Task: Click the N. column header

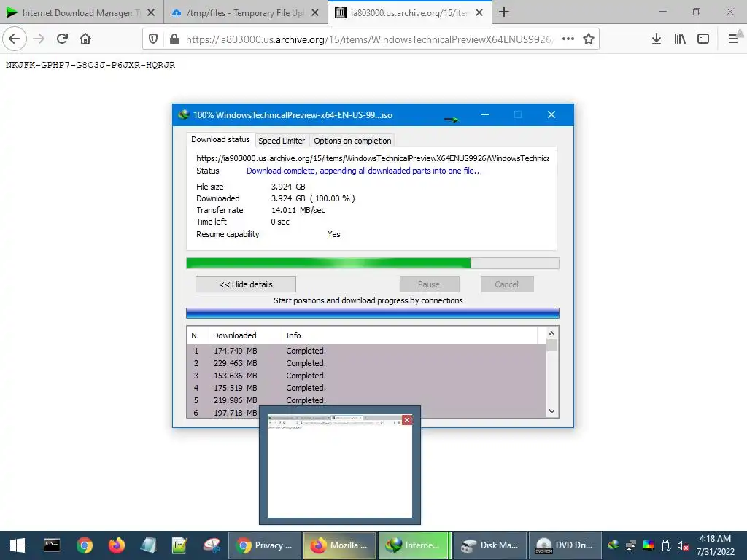Action: (198, 335)
